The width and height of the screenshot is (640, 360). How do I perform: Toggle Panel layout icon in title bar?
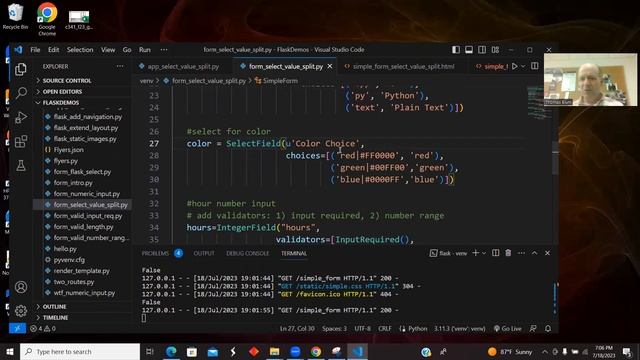469,50
